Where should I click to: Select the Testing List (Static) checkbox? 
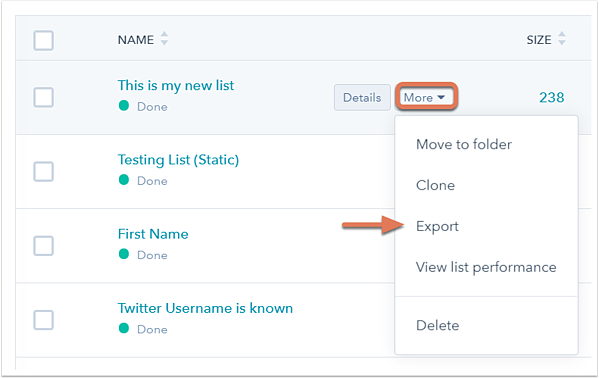(44, 171)
